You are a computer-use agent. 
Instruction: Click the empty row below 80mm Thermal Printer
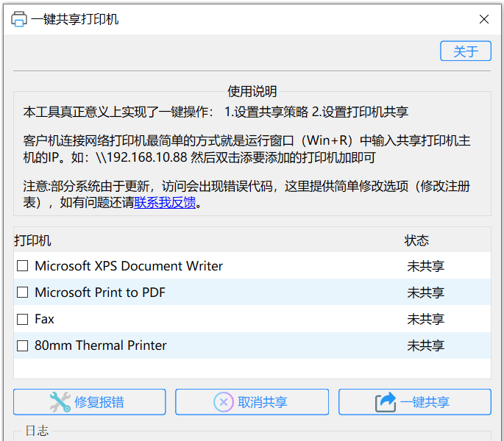coord(252,368)
